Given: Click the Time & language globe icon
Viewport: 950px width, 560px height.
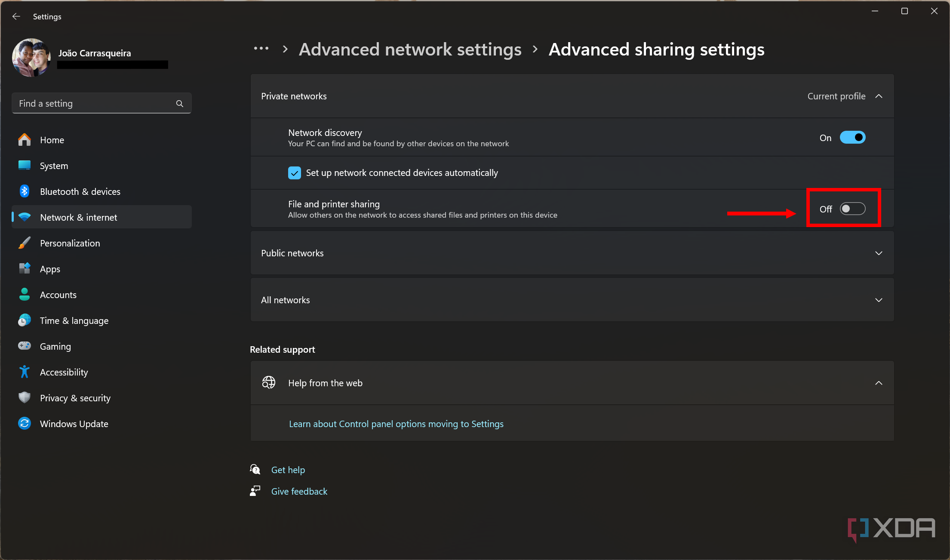Looking at the screenshot, I should tap(25, 320).
